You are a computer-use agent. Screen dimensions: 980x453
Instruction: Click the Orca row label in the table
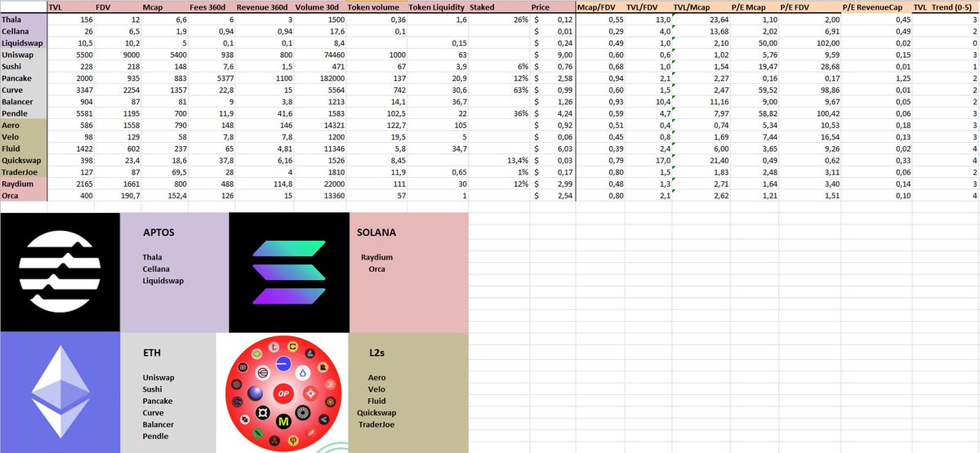coord(24,196)
